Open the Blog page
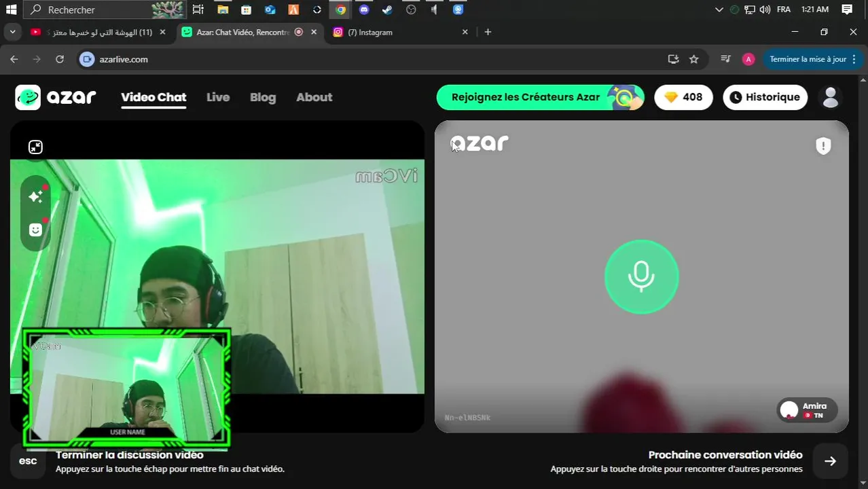The image size is (868, 489). (263, 97)
